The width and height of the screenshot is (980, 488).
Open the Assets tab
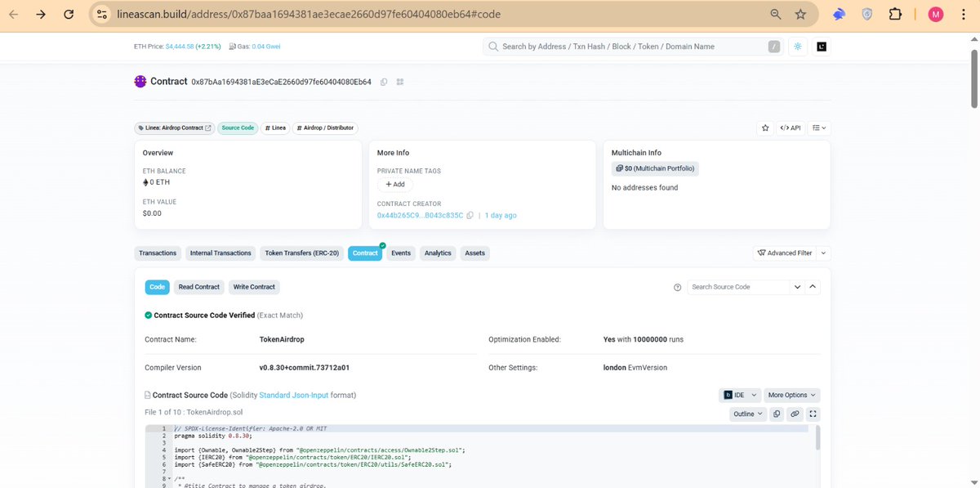[x=474, y=253]
